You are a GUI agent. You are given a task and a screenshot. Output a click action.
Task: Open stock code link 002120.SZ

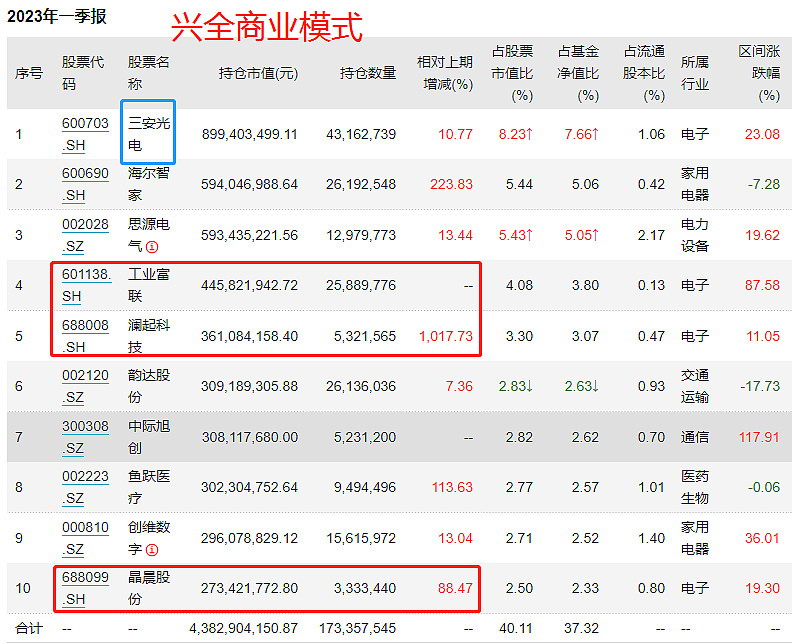(85, 386)
